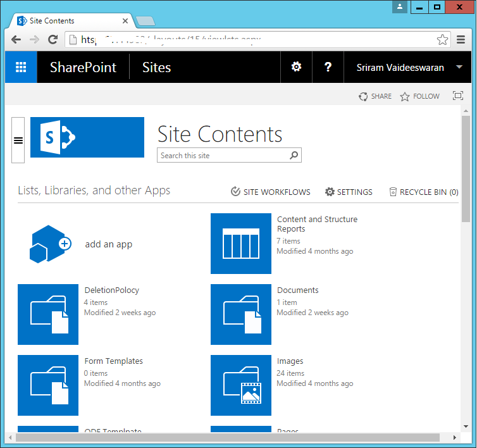
Task: Click the vertical scrollbar thumb
Action: point(466,169)
